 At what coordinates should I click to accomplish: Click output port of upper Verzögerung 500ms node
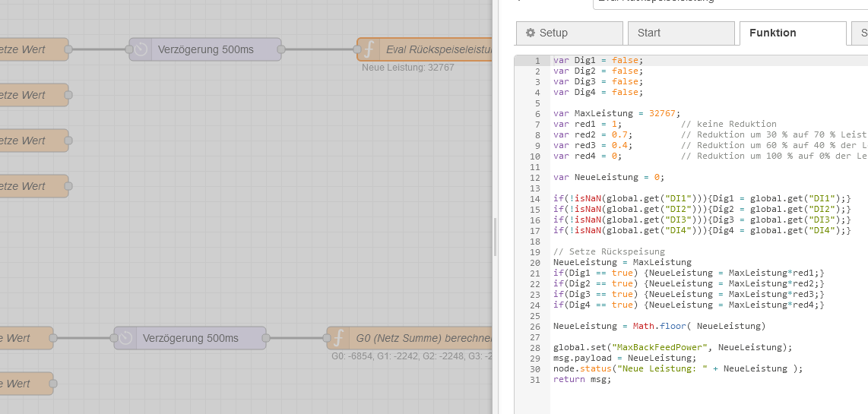[x=281, y=49]
